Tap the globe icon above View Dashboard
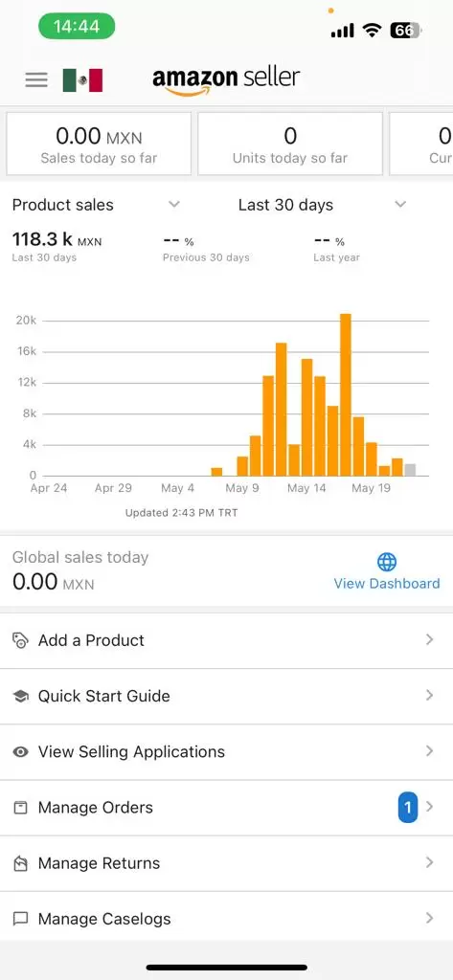The image size is (453, 980). pos(387,562)
